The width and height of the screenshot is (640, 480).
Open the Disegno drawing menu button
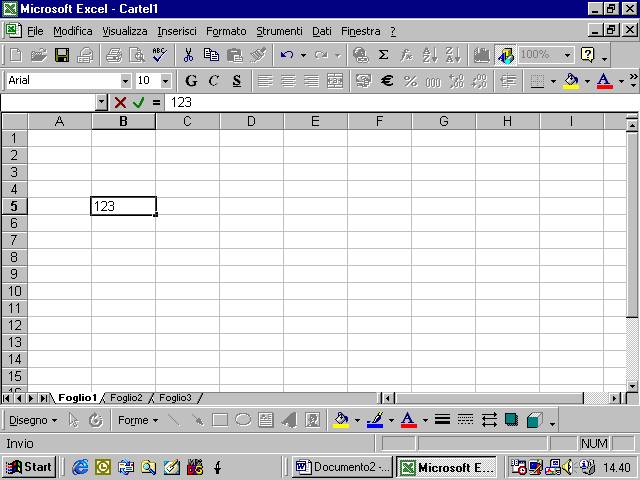coord(33,420)
